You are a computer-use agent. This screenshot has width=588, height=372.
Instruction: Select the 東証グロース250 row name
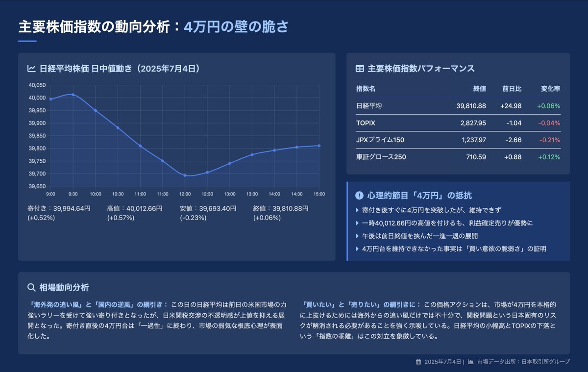(x=381, y=157)
